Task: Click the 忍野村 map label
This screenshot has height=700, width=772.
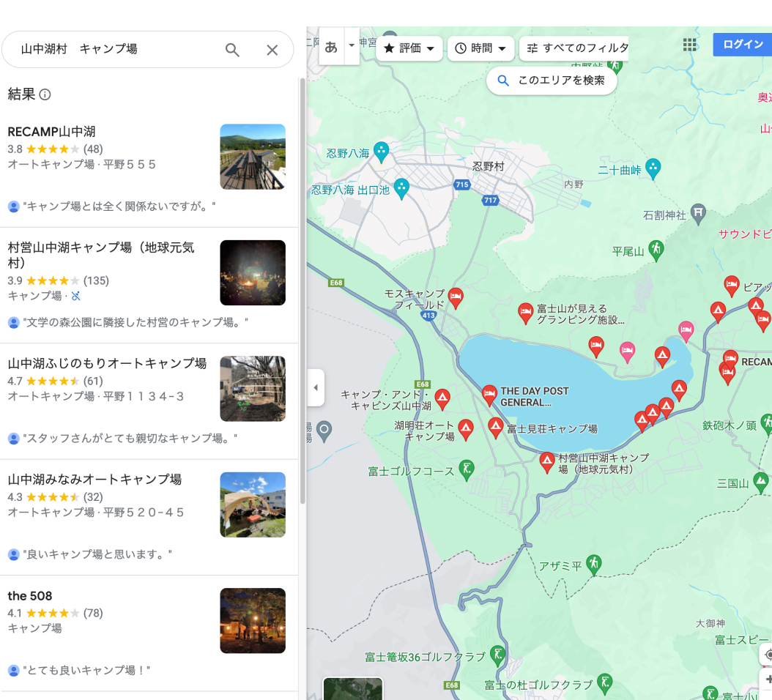Action: tap(489, 166)
